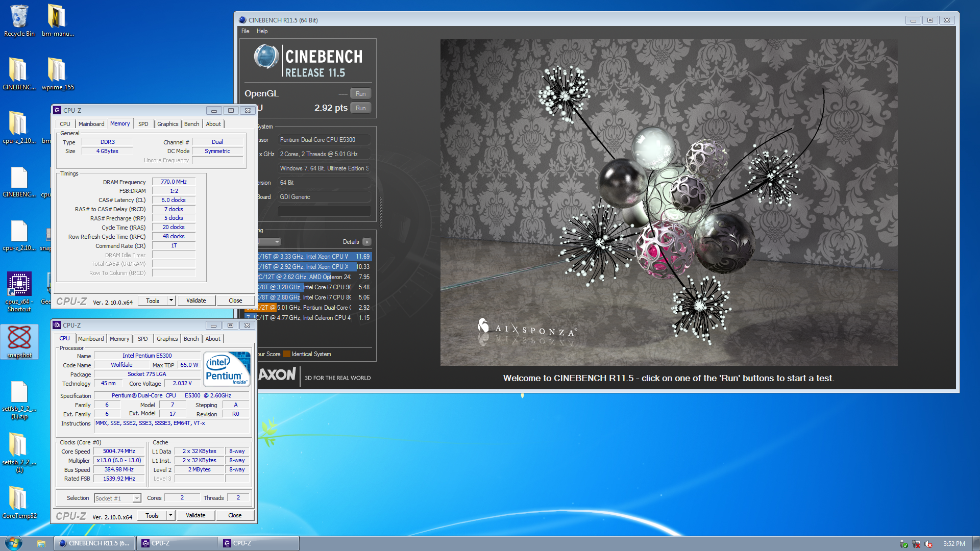Select the cpu-z_2.10... folder icon on desktop

[19, 128]
